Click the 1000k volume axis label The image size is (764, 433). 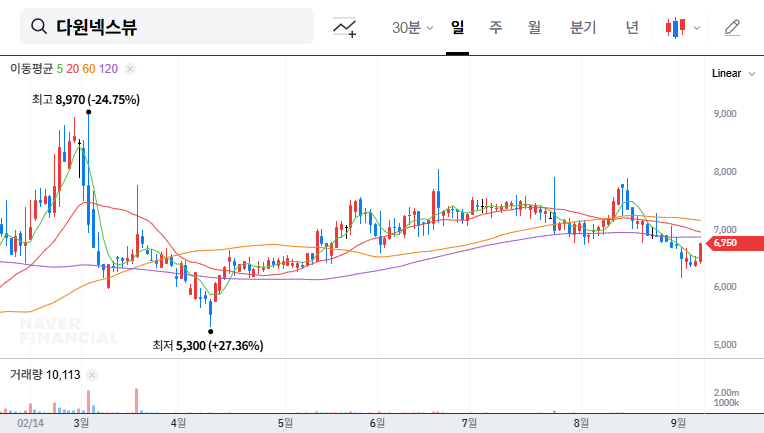pos(726,403)
